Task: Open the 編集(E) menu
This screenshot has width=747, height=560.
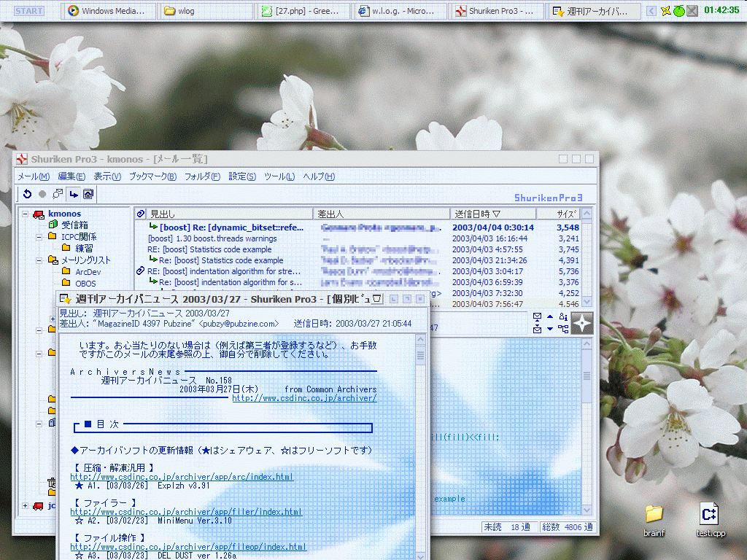Action: (x=71, y=176)
